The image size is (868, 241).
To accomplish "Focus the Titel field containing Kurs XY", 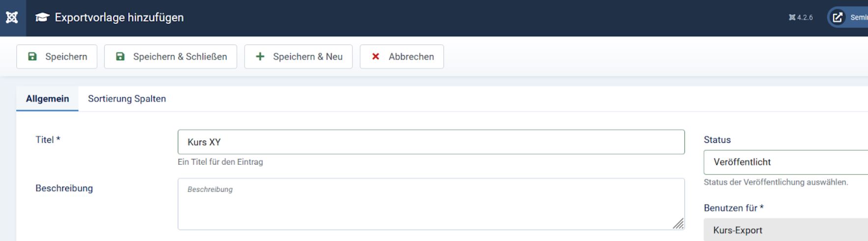I will 431,142.
